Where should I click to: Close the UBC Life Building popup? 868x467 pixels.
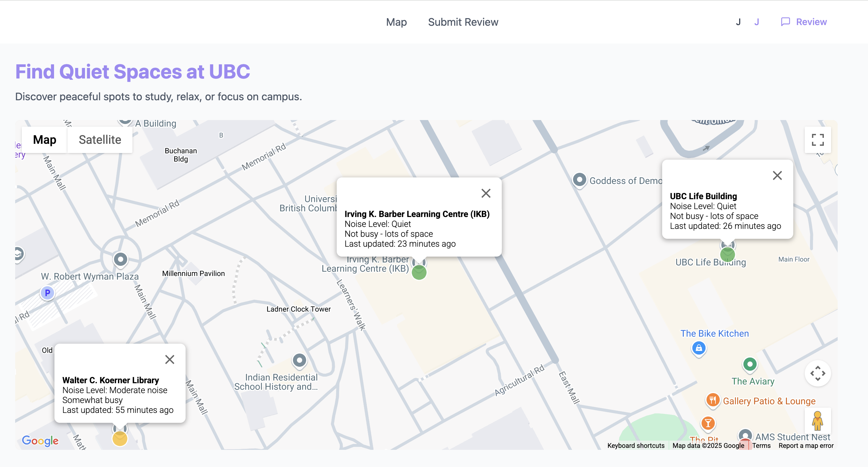coord(777,175)
